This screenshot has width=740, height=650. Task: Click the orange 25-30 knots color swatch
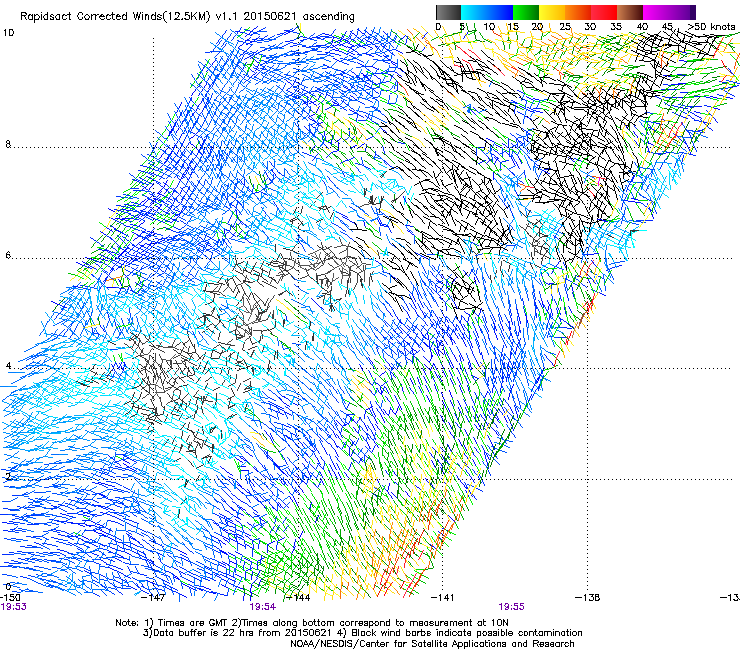coord(578,12)
